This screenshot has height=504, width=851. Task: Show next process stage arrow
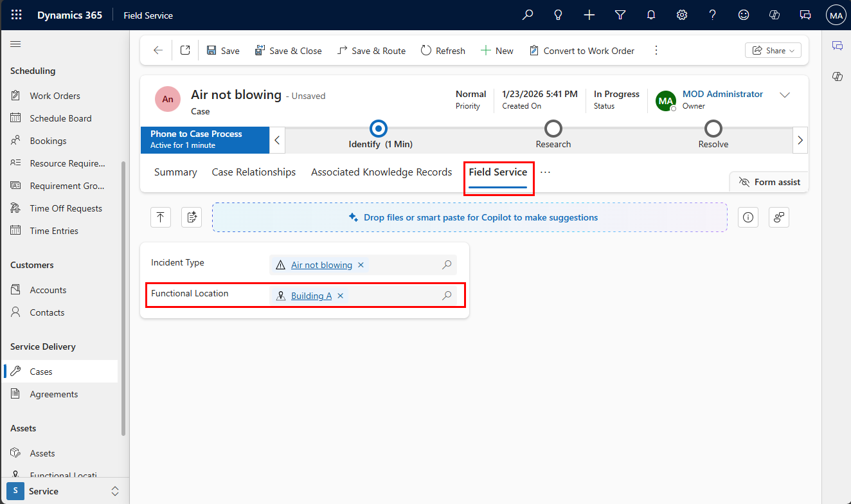coord(800,140)
